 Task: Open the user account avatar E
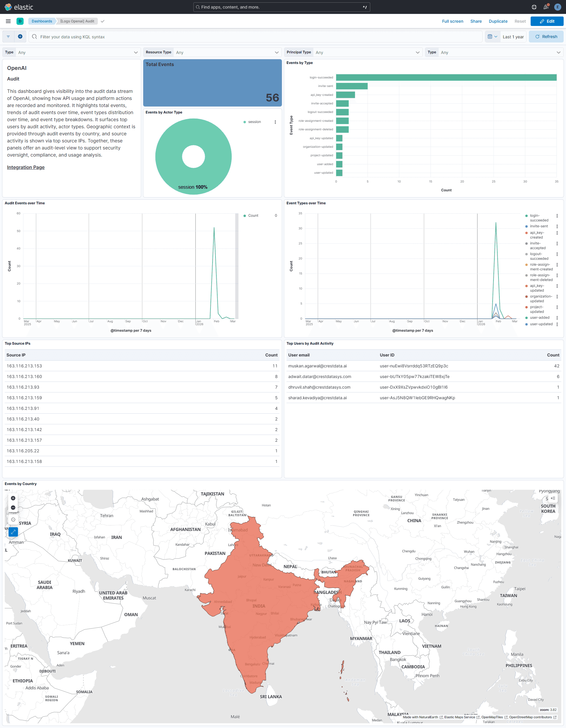click(x=558, y=7)
